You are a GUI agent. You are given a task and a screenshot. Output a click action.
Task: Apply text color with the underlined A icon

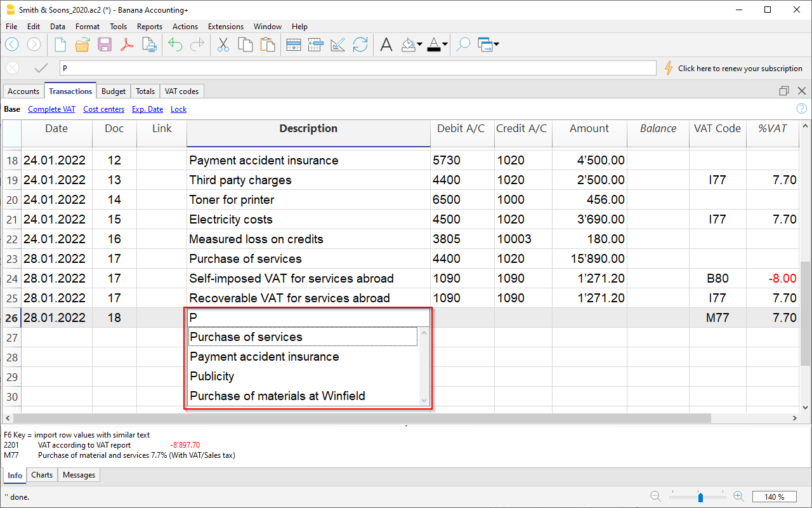[434, 44]
